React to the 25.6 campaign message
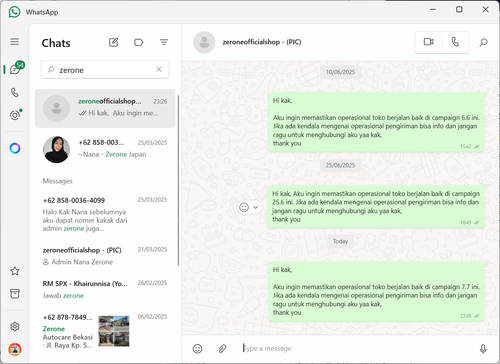This screenshot has width=500, height=364. click(x=244, y=207)
